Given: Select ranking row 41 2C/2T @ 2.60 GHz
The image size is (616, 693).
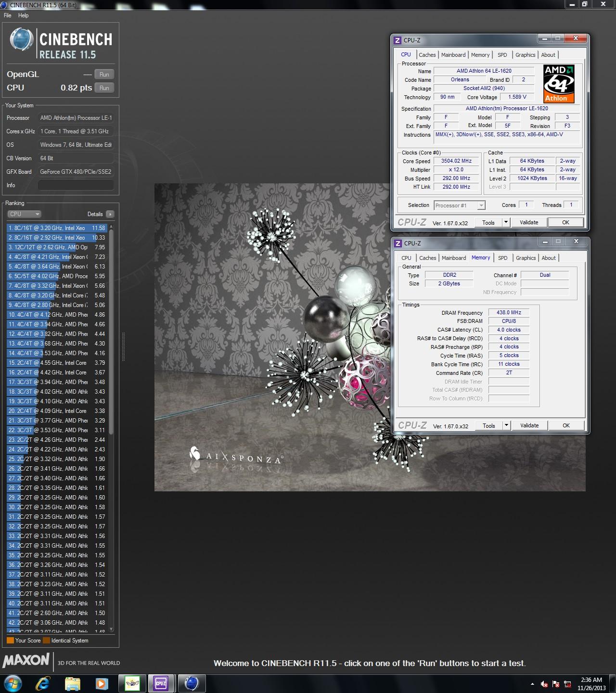Looking at the screenshot, I should pos(57,613).
